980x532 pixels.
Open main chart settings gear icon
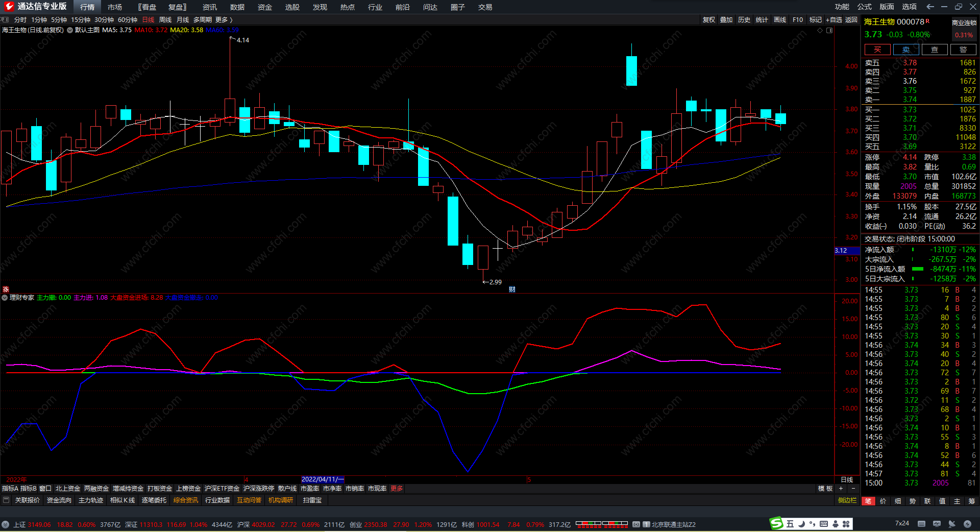[70, 30]
